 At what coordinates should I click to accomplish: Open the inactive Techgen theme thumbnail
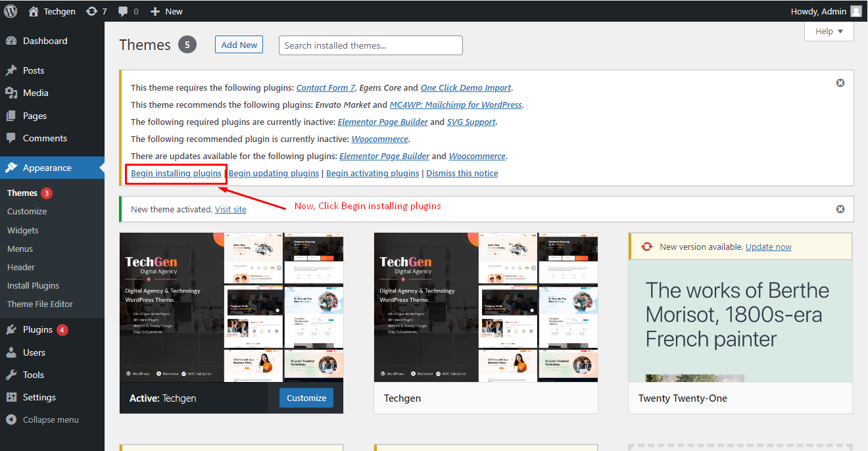point(486,307)
